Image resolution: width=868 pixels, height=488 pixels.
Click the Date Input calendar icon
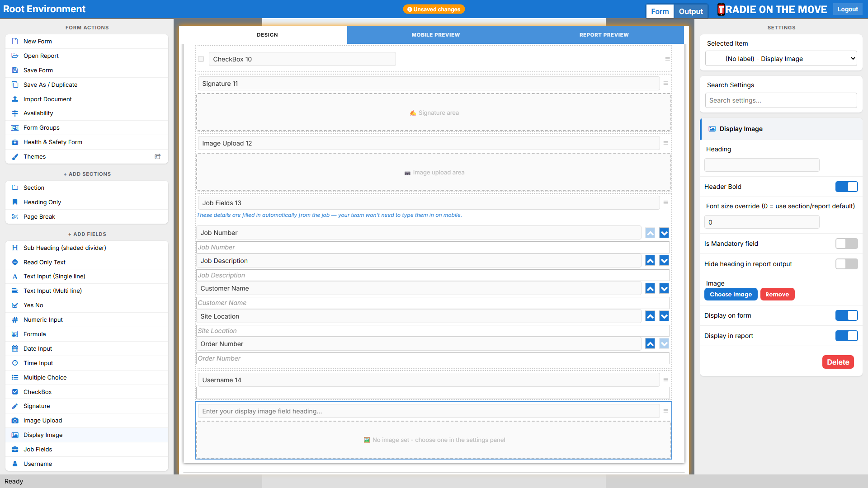click(x=15, y=348)
